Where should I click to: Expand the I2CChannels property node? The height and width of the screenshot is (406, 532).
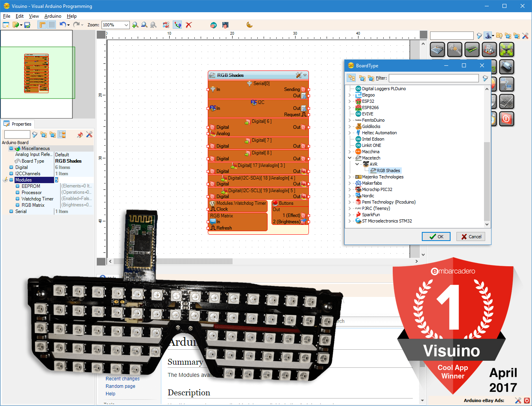[11, 174]
